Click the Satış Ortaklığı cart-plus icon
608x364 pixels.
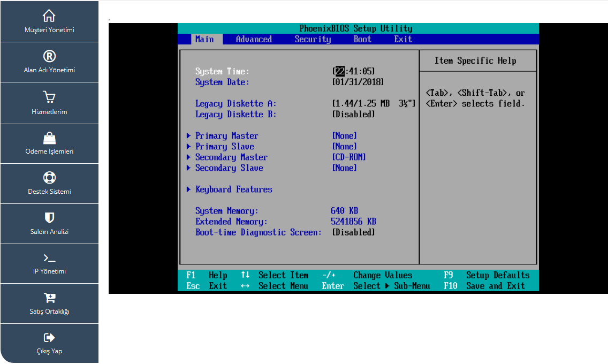point(49,298)
